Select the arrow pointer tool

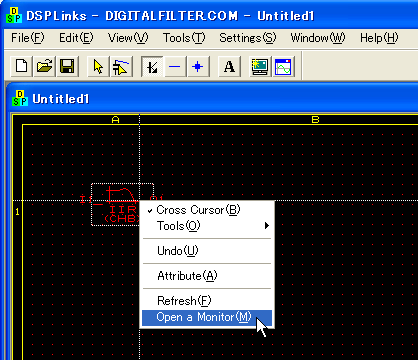[x=98, y=66]
